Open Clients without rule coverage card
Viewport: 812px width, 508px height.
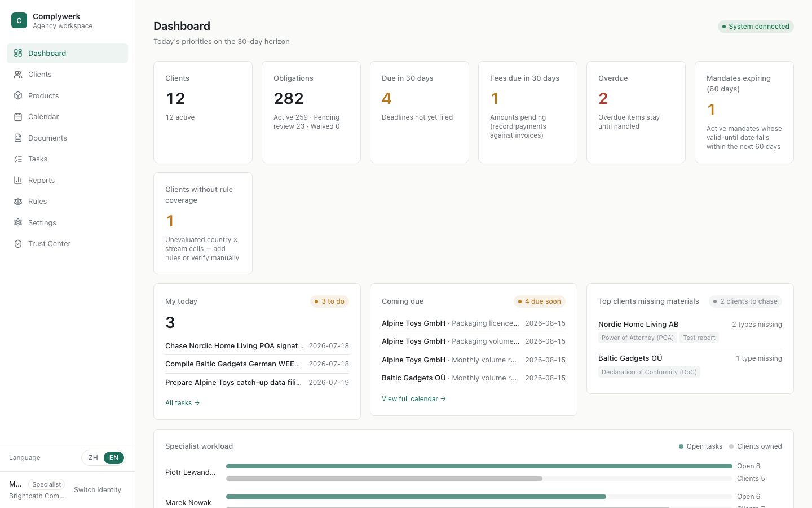203,223
